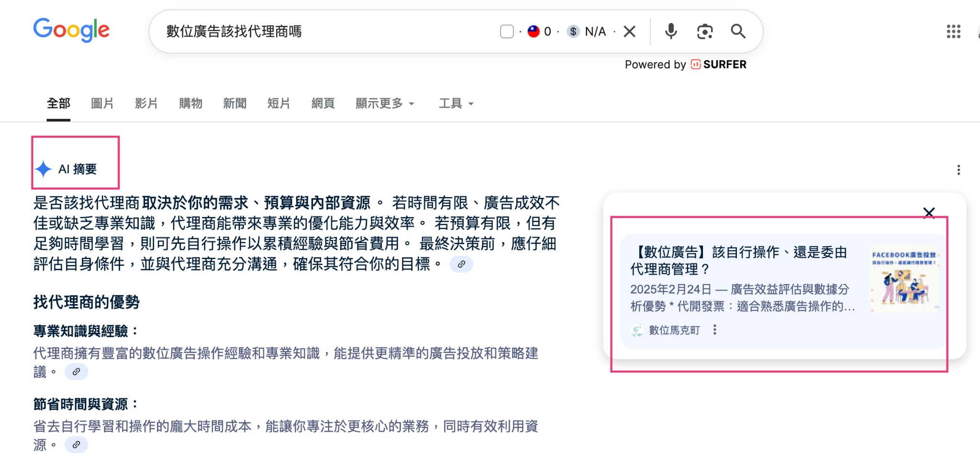The width and height of the screenshot is (980, 456).
Task: Switch to the 圖片 tab
Action: tap(101, 103)
